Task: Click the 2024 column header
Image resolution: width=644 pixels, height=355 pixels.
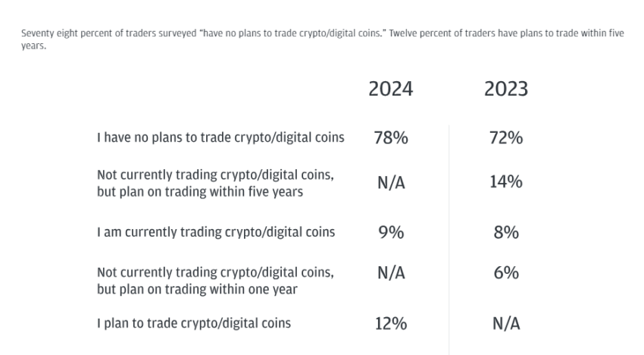Action: coord(391,89)
